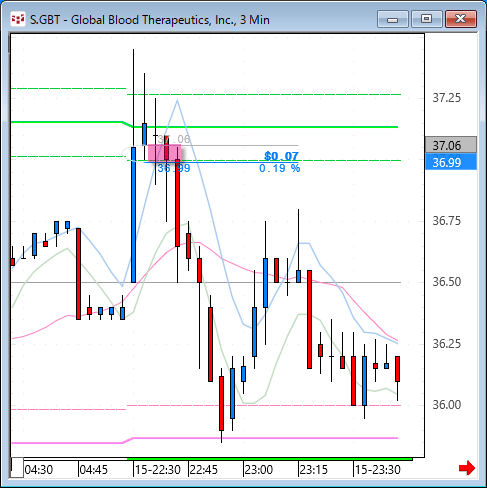
Task: Click the 37.25 price axis label
Action: (447, 98)
